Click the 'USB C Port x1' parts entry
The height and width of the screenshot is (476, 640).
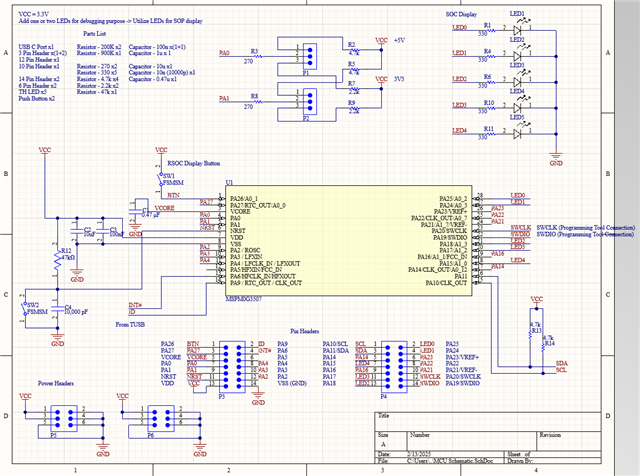tap(36, 47)
